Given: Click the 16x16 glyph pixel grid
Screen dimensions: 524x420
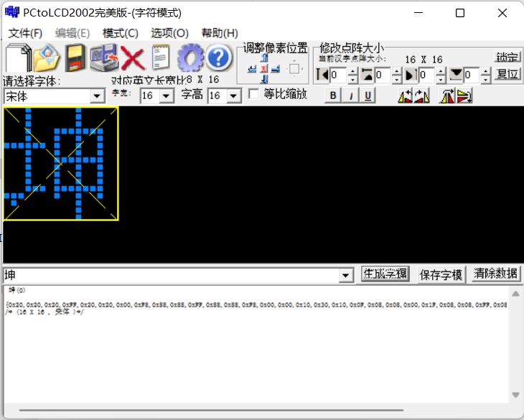Looking at the screenshot, I should 61,164.
